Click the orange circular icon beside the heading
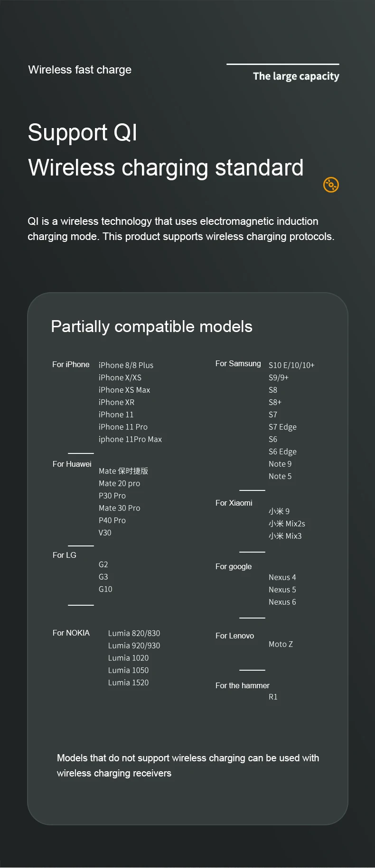 tap(331, 185)
